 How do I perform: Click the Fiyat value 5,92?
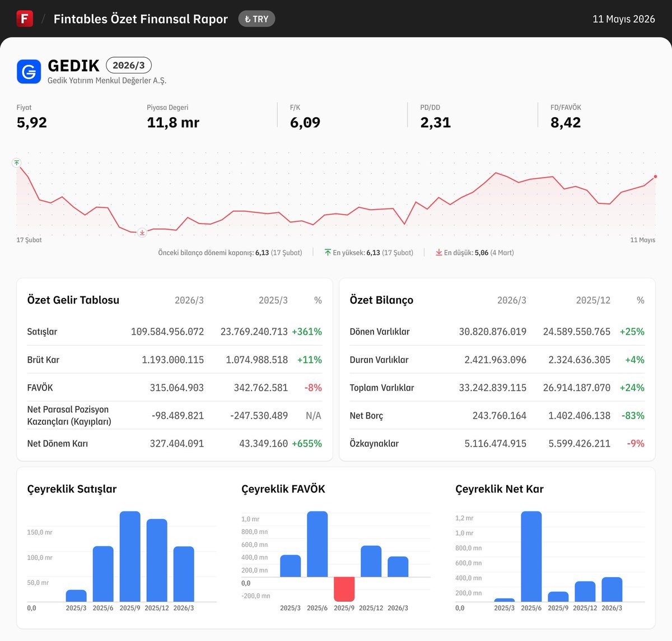coord(32,123)
